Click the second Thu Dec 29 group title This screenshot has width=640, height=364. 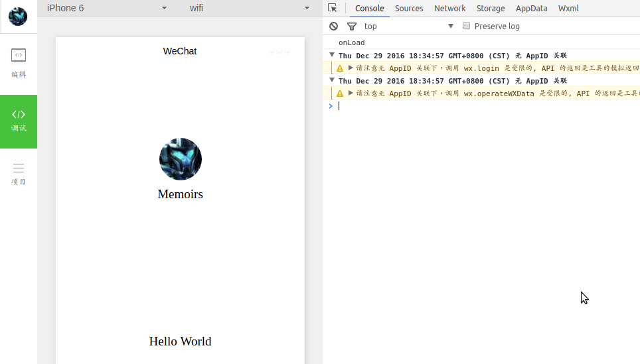pyautogui.click(x=453, y=81)
